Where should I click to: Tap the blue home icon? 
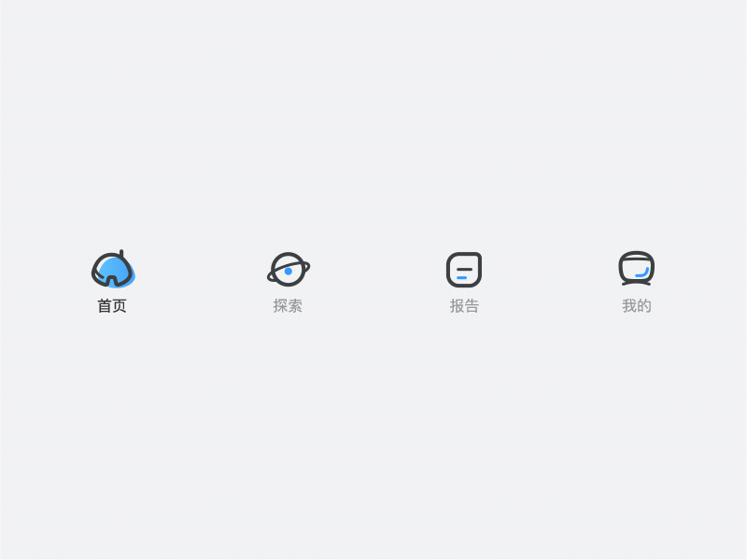tap(113, 269)
